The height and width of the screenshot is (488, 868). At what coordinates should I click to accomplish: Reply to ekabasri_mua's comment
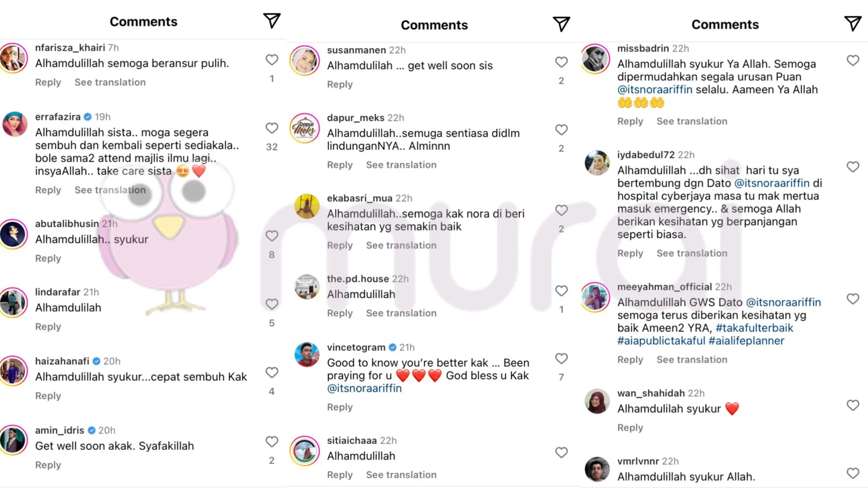pyautogui.click(x=340, y=245)
